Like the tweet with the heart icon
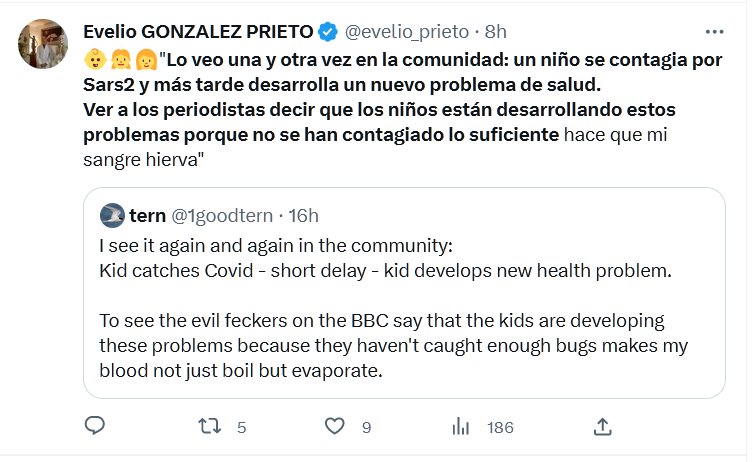Image resolution: width=754 pixels, height=462 pixels. (x=336, y=427)
